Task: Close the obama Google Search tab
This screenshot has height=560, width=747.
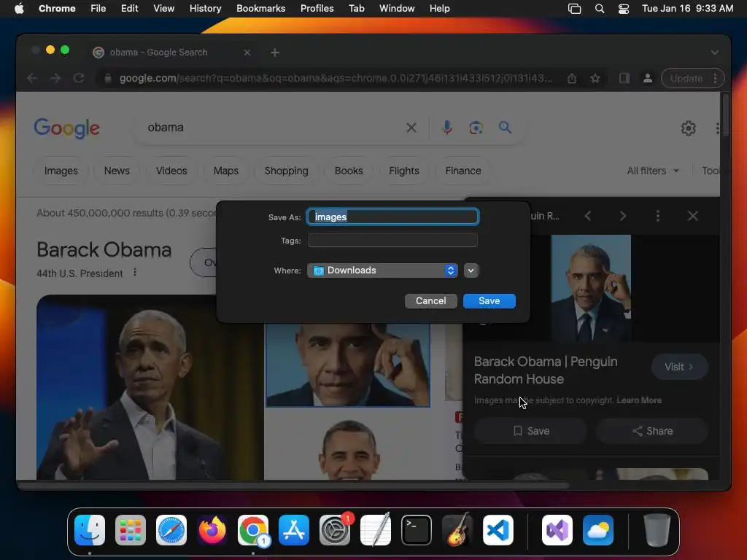Action: [x=247, y=52]
